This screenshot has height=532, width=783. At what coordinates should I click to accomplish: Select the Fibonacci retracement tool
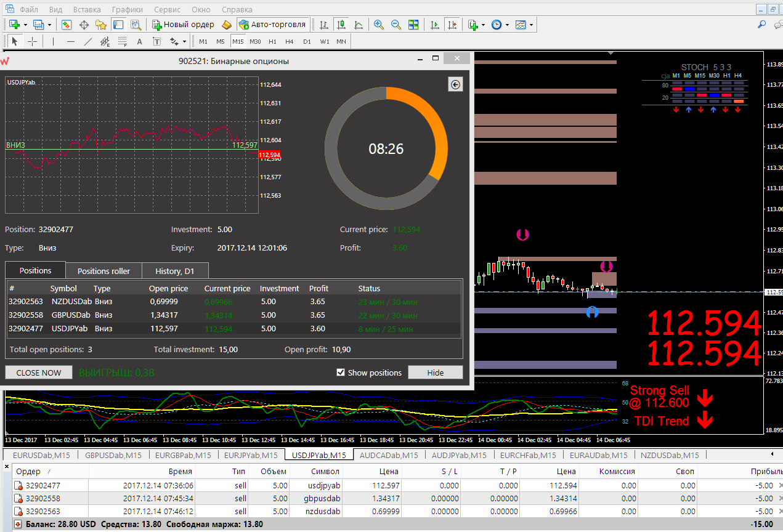click(122, 42)
